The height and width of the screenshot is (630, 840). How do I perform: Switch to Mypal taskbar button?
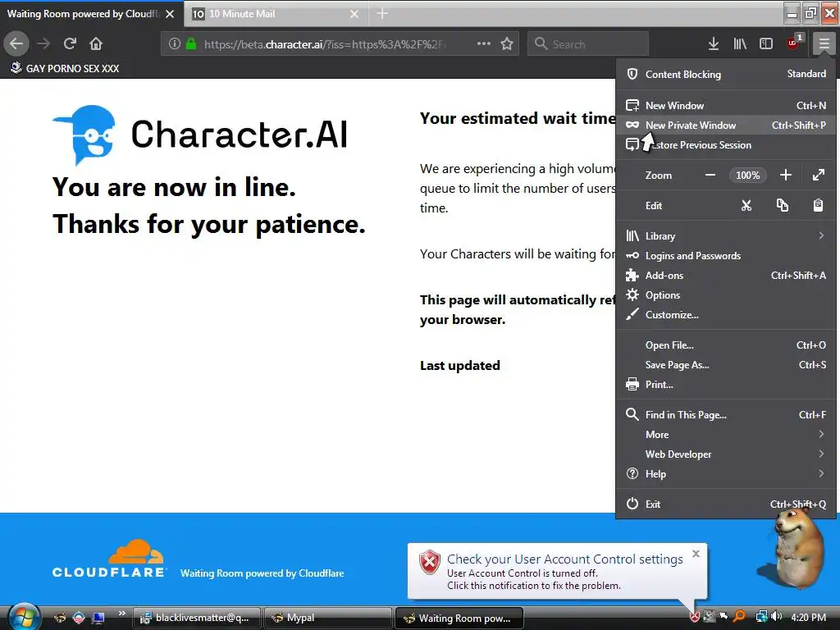pos(327,618)
